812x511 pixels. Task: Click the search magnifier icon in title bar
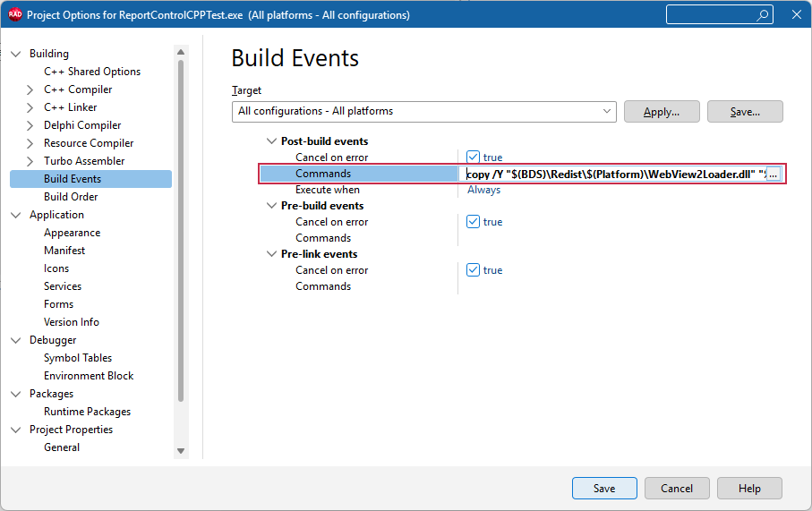762,15
